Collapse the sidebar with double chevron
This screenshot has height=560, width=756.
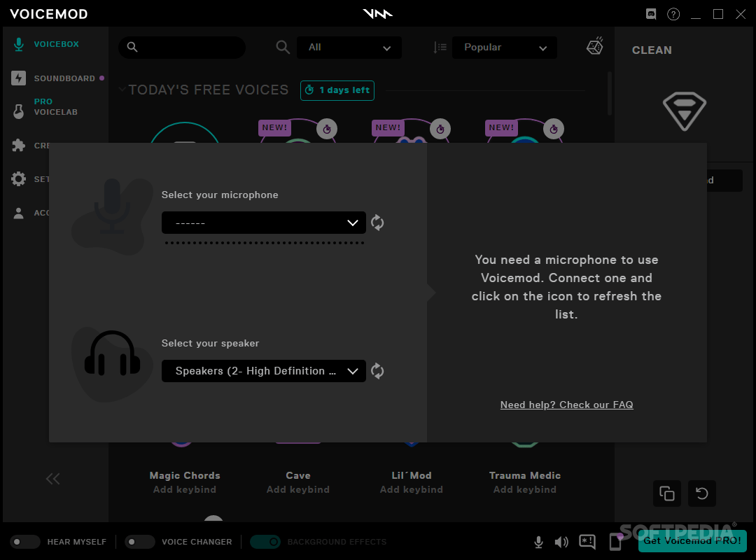pos(53,479)
